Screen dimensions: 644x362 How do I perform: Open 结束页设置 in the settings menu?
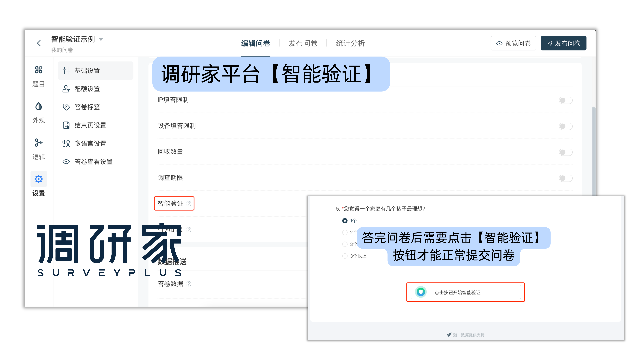(96, 125)
